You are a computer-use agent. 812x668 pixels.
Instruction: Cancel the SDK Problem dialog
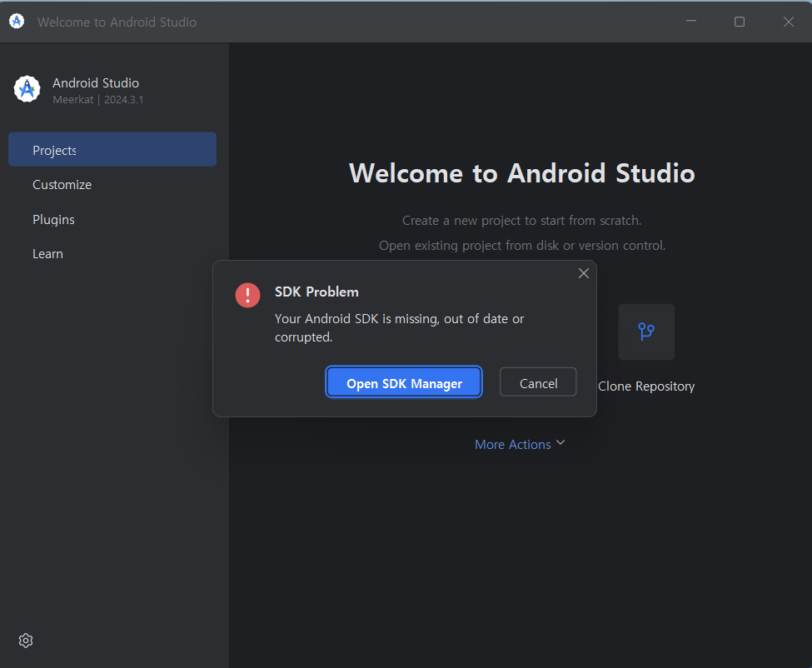point(537,382)
